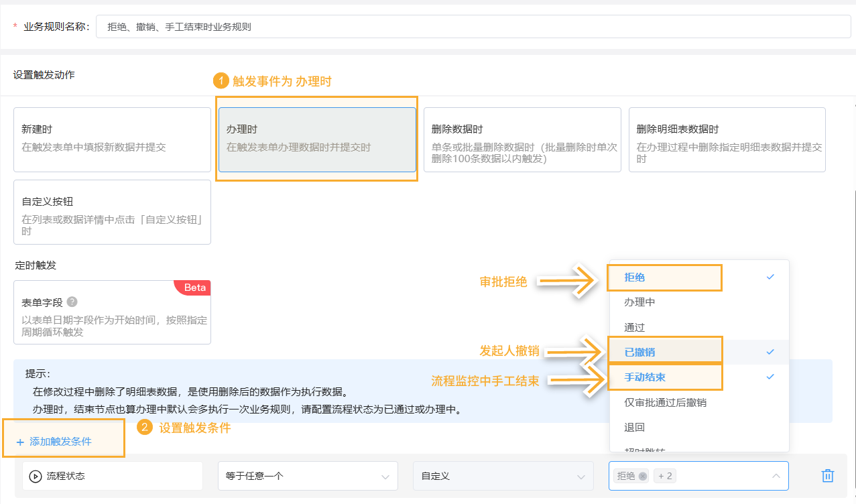
Task: Click the play icon next to 流程状态
Action: pos(36,476)
